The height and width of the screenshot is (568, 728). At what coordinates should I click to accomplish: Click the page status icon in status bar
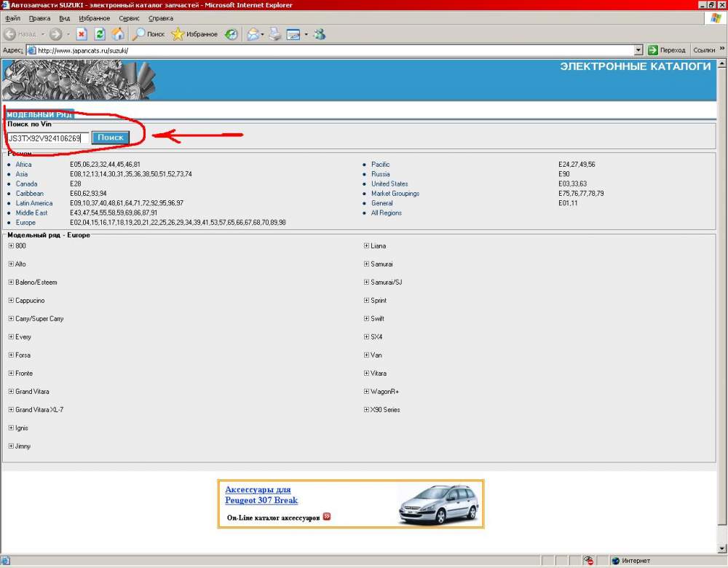[x=5, y=561]
